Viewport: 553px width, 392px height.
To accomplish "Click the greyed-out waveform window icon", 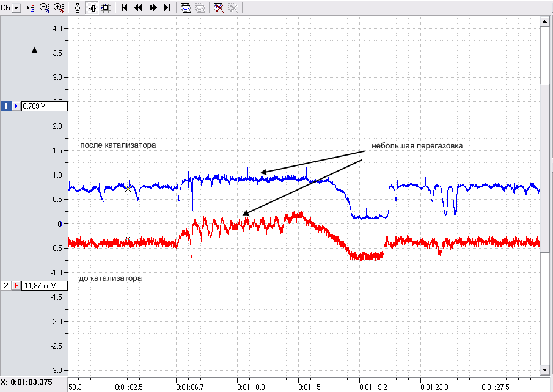I will pos(200,8).
